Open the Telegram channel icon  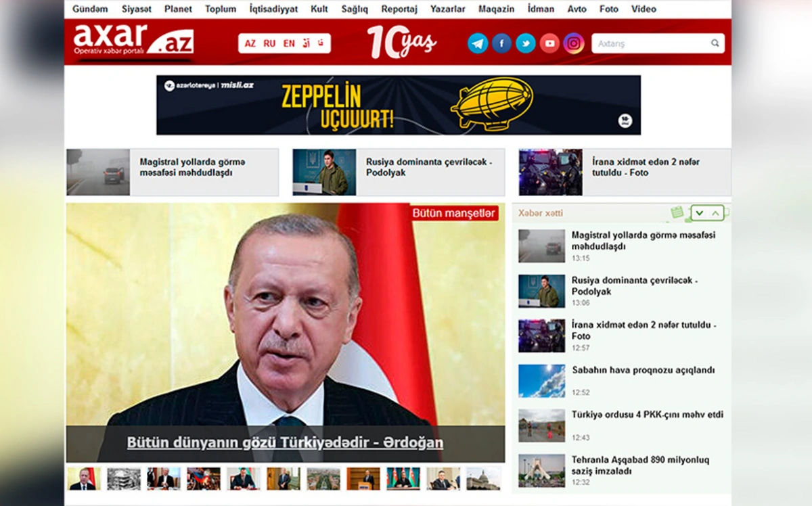[x=478, y=43]
